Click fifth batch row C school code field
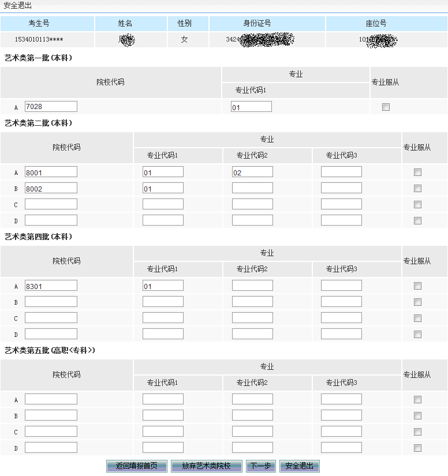Viewport: 448px width, 476px height. point(51,432)
